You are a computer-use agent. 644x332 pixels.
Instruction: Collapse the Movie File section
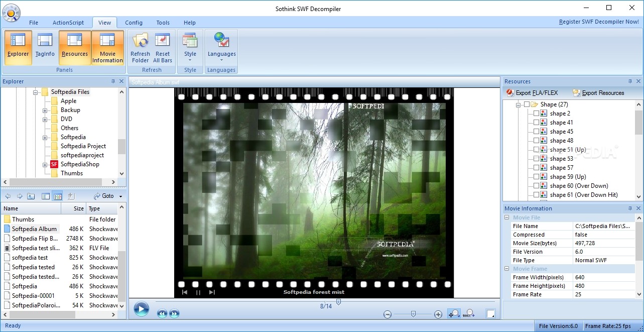[507, 217]
